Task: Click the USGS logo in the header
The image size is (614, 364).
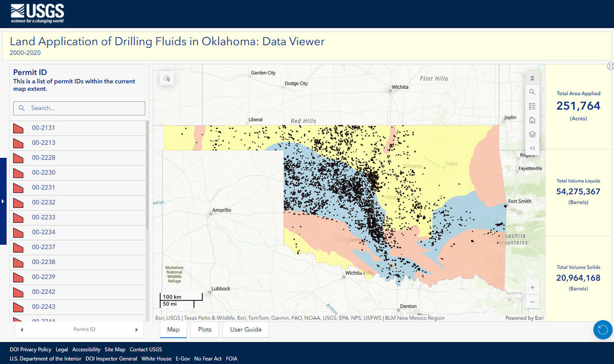Action: [x=37, y=13]
